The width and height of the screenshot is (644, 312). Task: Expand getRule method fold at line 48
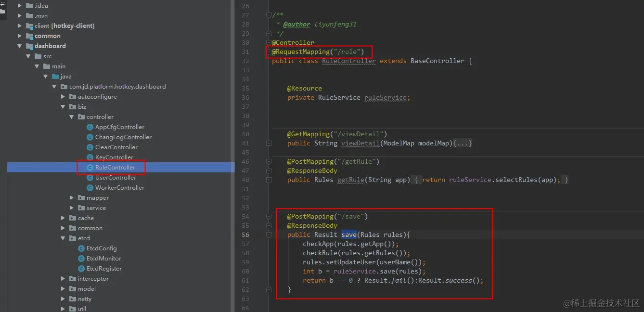tap(269, 180)
